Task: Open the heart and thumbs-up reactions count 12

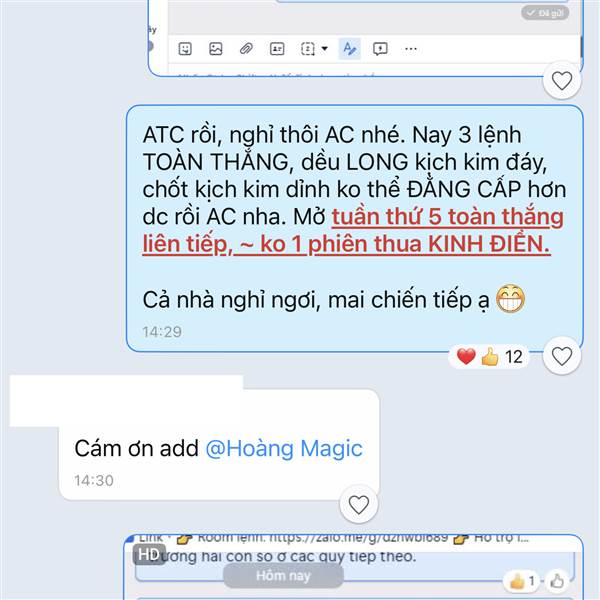Action: pyautogui.click(x=489, y=357)
